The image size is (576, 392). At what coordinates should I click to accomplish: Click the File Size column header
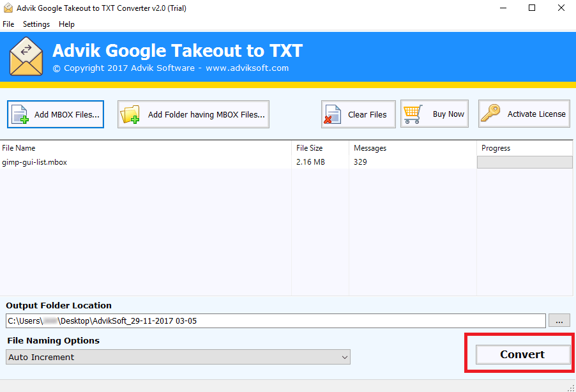pos(320,148)
